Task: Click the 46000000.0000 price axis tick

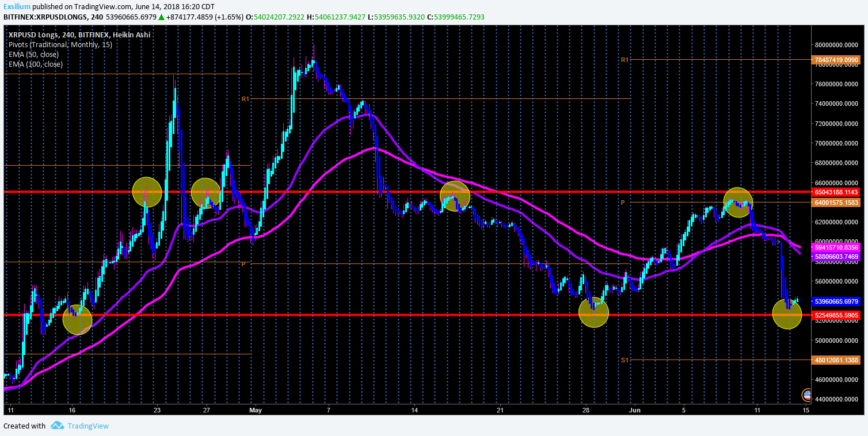Action: click(x=837, y=380)
